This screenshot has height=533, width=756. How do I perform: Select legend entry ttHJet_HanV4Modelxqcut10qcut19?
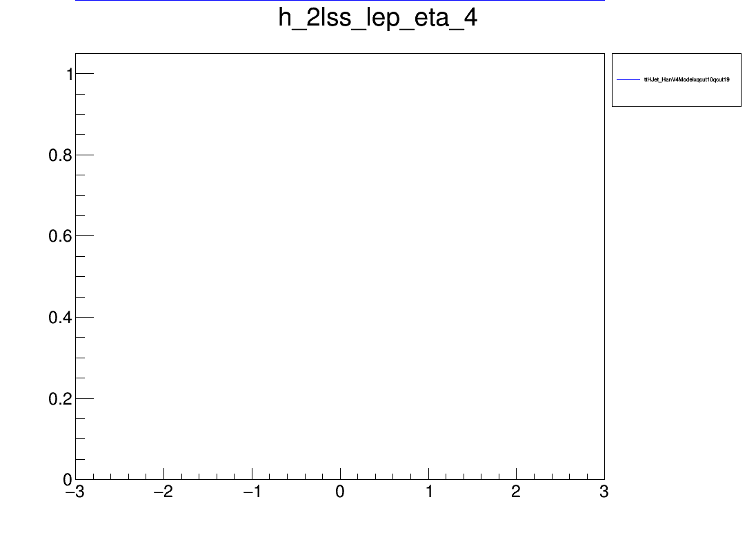pyautogui.click(x=686, y=79)
